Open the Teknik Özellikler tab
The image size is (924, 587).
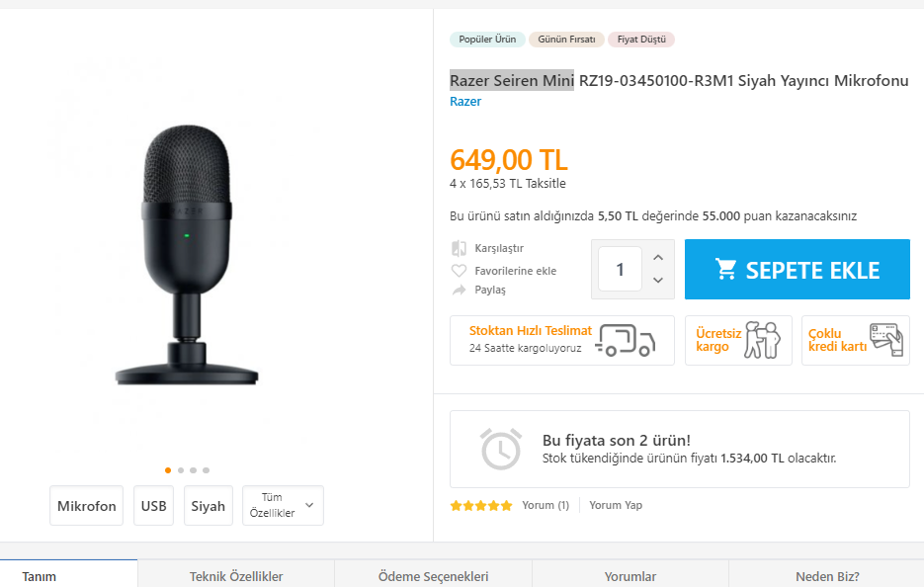tap(236, 576)
